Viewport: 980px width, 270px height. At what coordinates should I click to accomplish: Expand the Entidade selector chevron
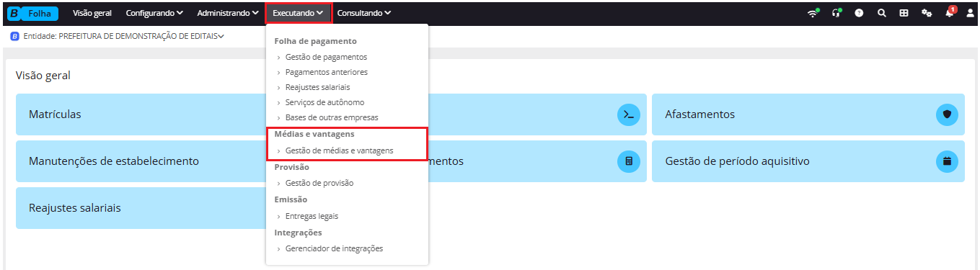tap(221, 36)
